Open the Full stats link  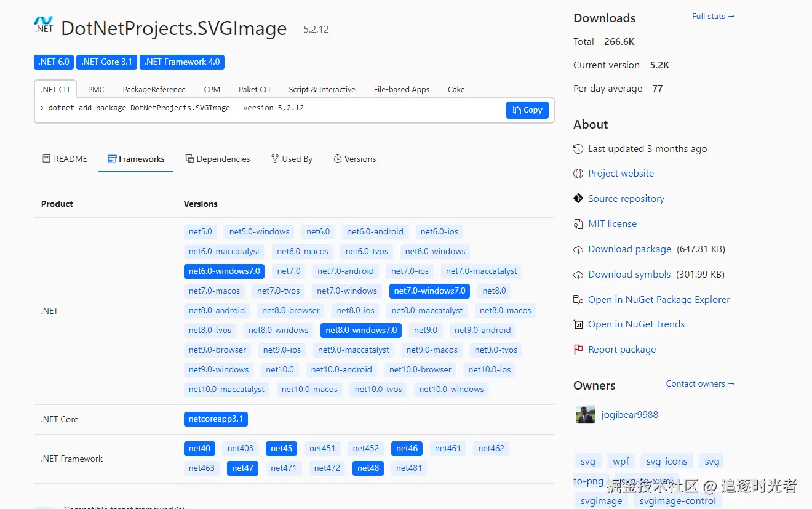pyautogui.click(x=714, y=16)
